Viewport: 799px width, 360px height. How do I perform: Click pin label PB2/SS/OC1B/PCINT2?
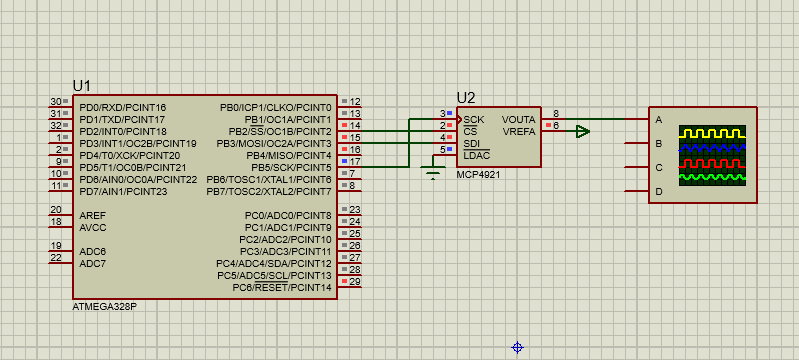(280, 132)
